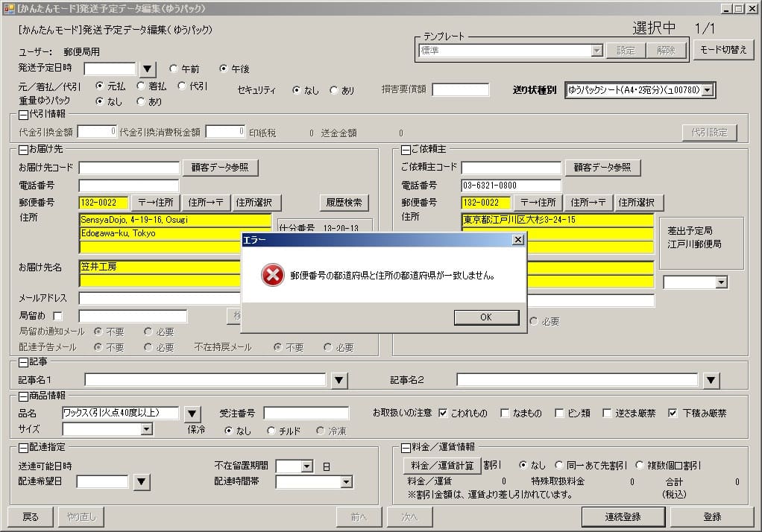This screenshot has width=762, height=532.
Task: Collapse the 配達指定 section
Action: [24, 447]
